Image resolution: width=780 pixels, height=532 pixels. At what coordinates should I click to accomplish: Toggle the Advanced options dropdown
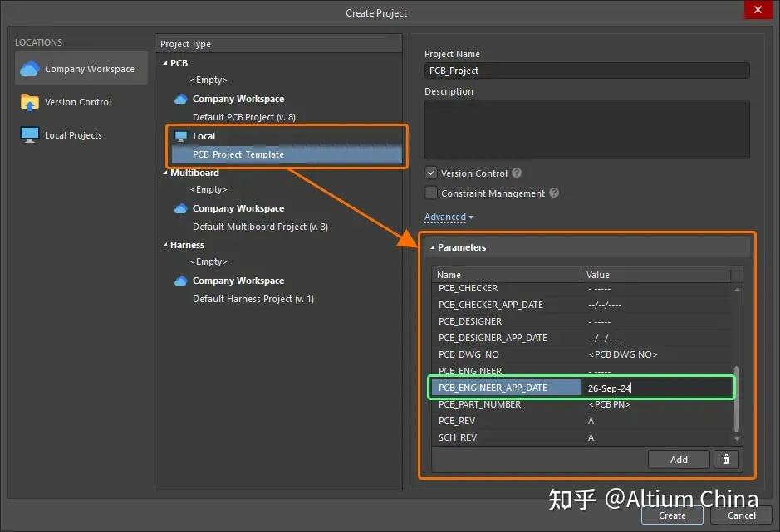coord(449,217)
